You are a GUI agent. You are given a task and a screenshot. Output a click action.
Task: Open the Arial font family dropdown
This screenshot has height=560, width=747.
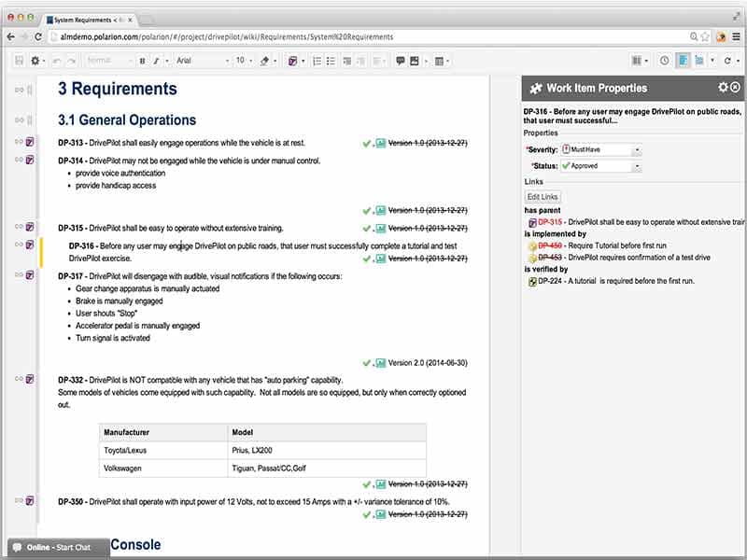click(x=203, y=61)
